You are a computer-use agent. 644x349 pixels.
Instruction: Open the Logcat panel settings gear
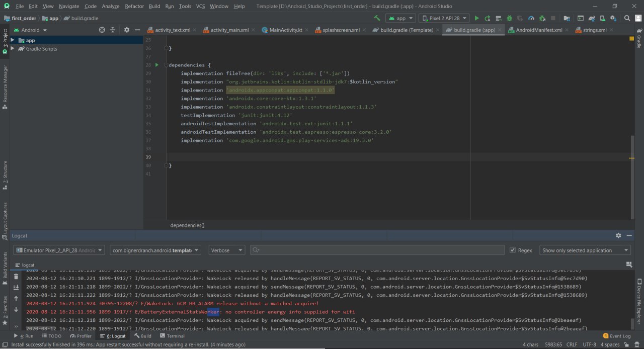618,235
